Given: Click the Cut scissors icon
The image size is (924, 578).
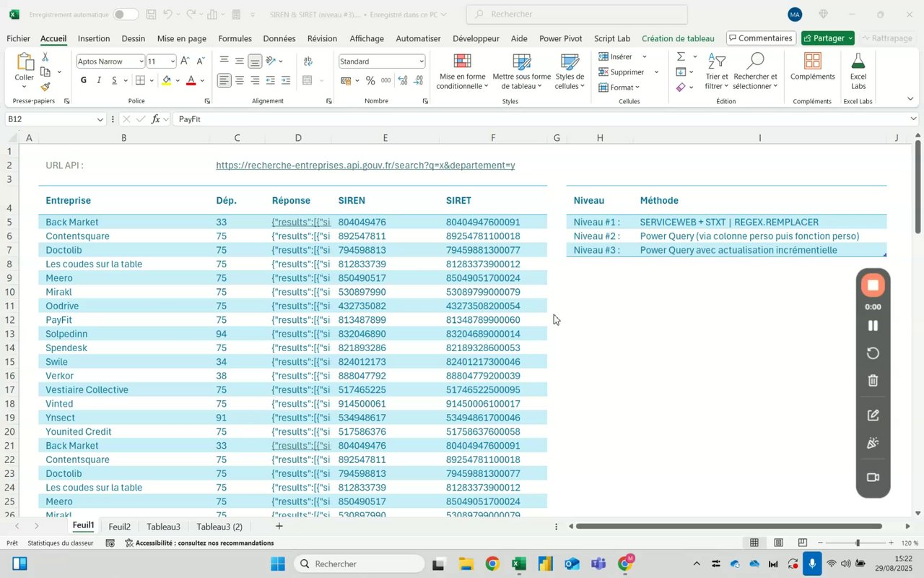Looking at the screenshot, I should point(45,56).
